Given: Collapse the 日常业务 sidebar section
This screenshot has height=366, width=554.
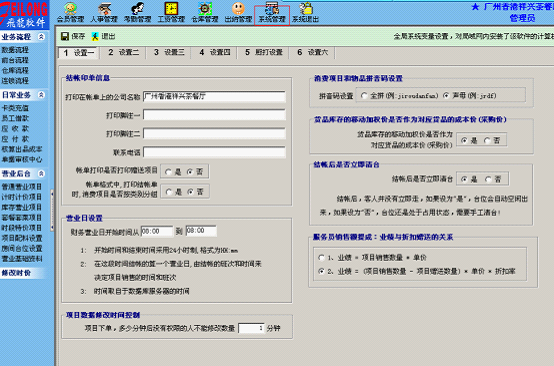Looking at the screenshot, I should [41, 95].
